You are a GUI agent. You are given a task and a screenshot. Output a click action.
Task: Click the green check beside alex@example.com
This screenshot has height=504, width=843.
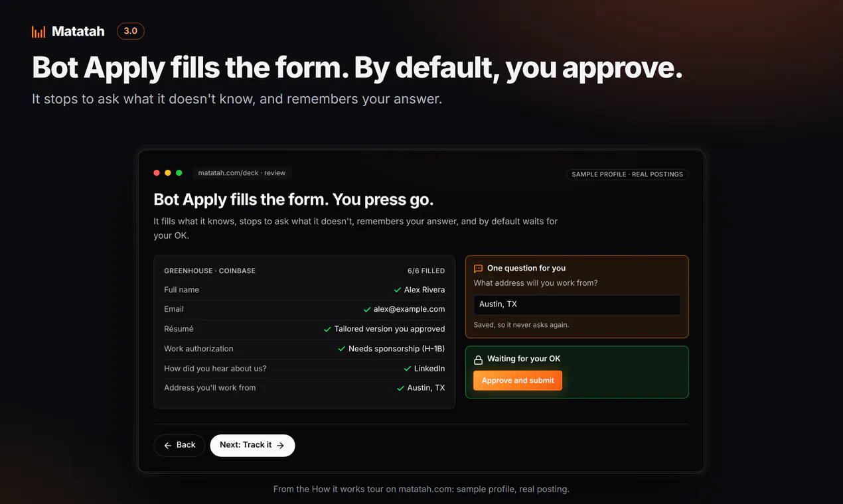pos(367,309)
